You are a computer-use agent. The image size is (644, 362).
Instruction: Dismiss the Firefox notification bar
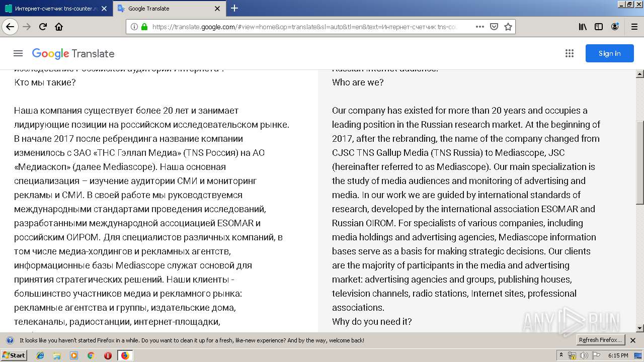pos(633,340)
